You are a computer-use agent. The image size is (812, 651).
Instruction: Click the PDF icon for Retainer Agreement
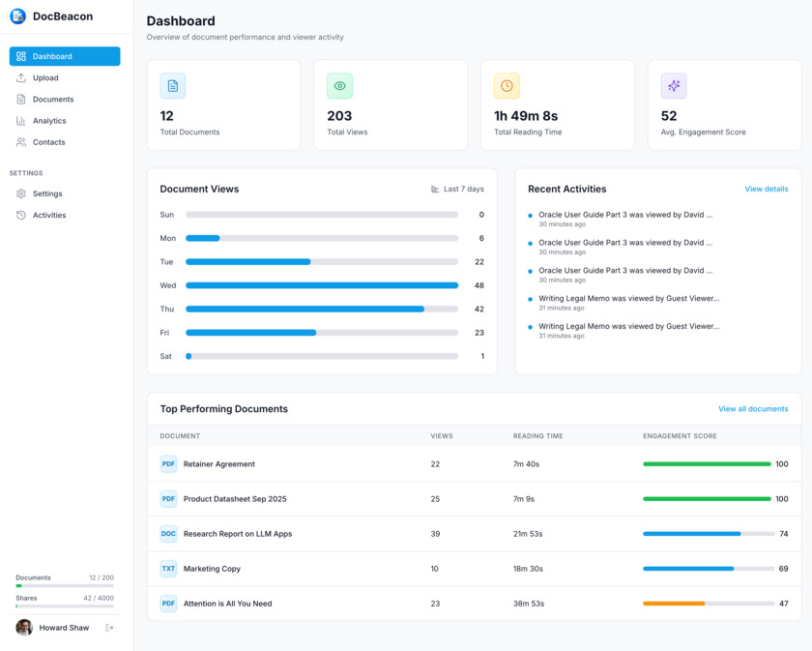point(168,464)
